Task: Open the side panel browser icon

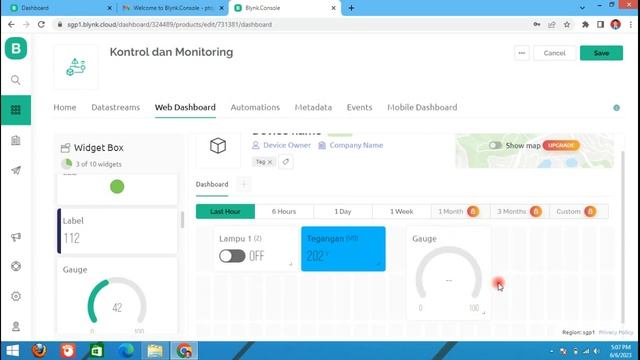Action: pos(600,24)
